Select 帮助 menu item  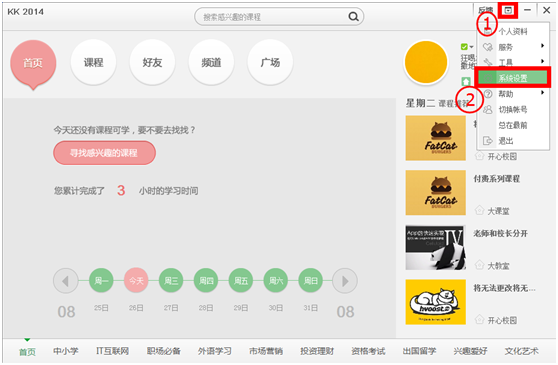(x=513, y=94)
